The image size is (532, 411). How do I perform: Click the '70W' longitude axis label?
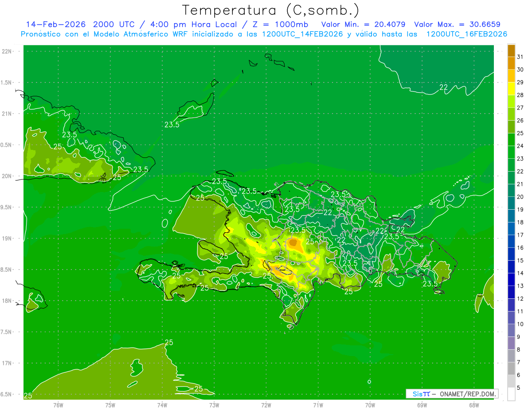[370, 405]
